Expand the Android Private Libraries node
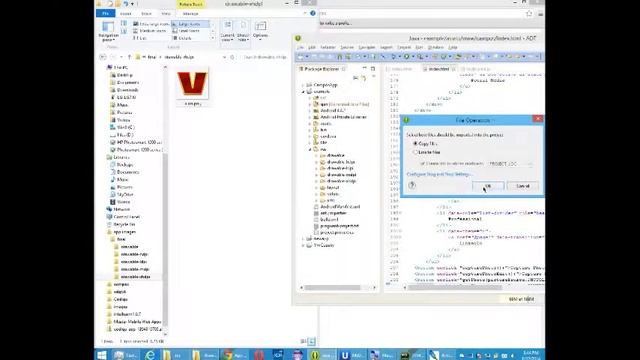Screen dimensions: 640x360 [310, 117]
